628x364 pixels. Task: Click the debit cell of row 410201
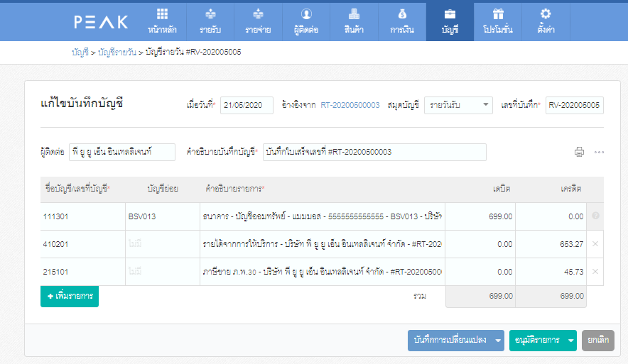click(480, 244)
